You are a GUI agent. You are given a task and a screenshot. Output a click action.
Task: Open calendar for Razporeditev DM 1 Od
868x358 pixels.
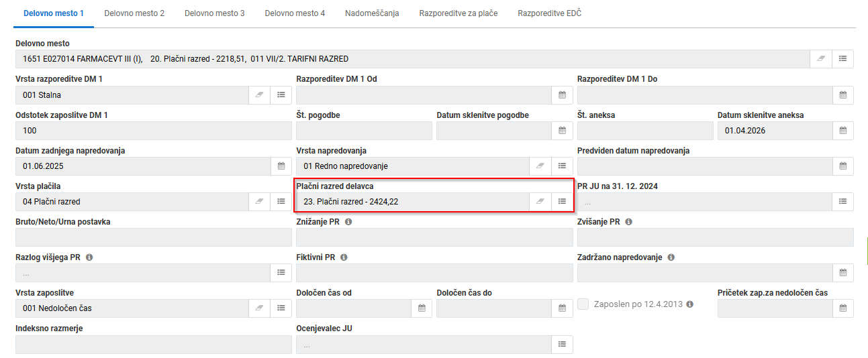click(x=562, y=95)
